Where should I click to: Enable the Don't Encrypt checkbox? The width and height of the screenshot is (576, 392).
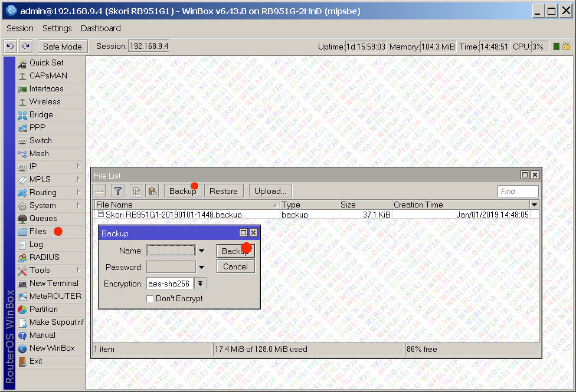pyautogui.click(x=150, y=299)
